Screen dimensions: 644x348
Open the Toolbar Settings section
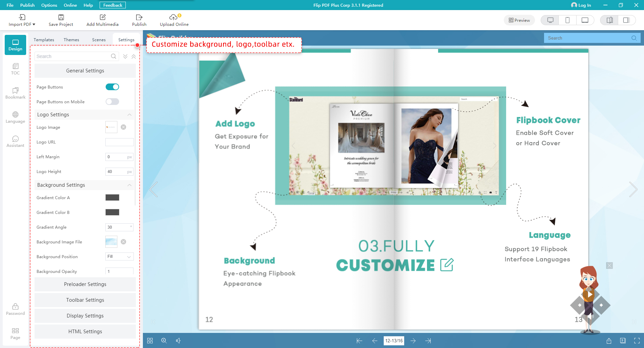tap(85, 300)
